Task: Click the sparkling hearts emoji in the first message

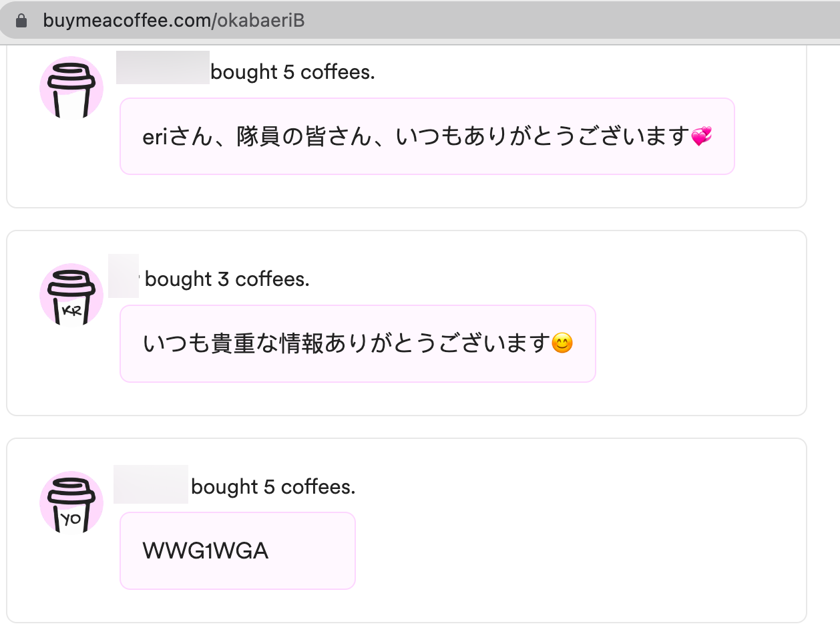Action: point(701,136)
